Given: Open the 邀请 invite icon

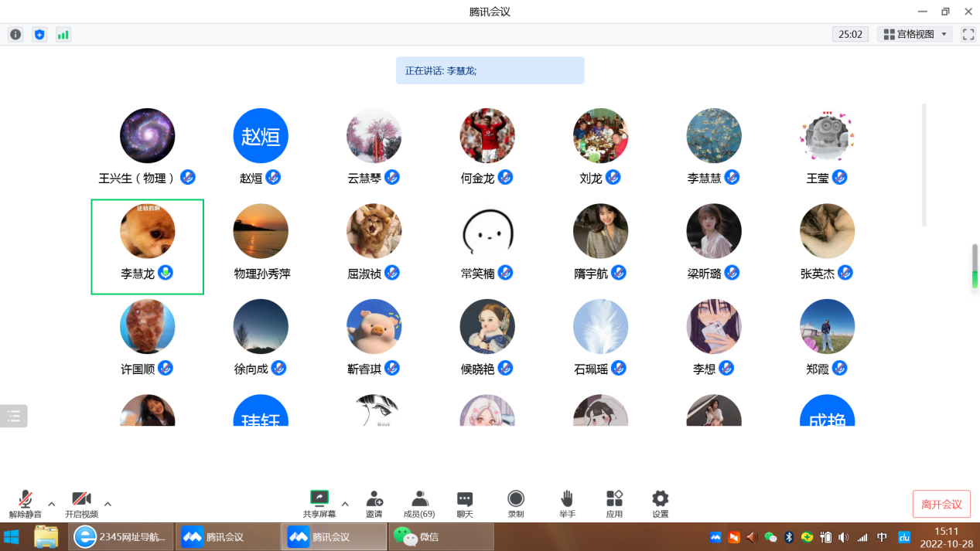Looking at the screenshot, I should click(374, 503).
